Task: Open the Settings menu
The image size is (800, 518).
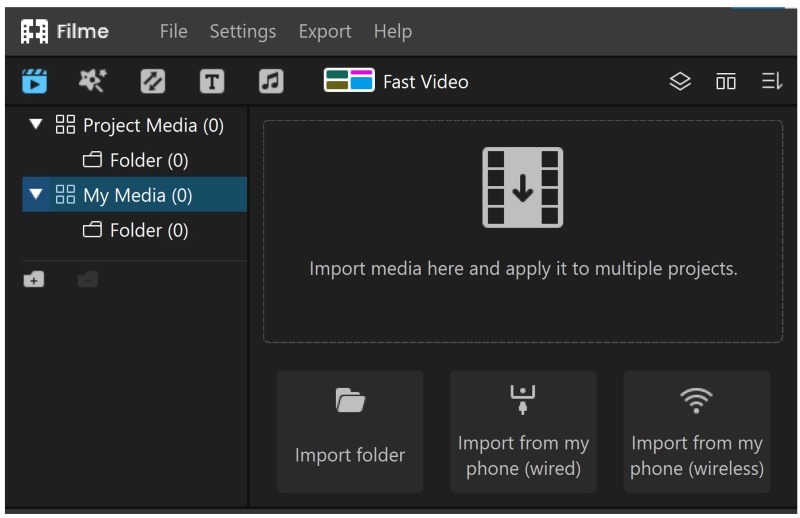Action: click(243, 32)
